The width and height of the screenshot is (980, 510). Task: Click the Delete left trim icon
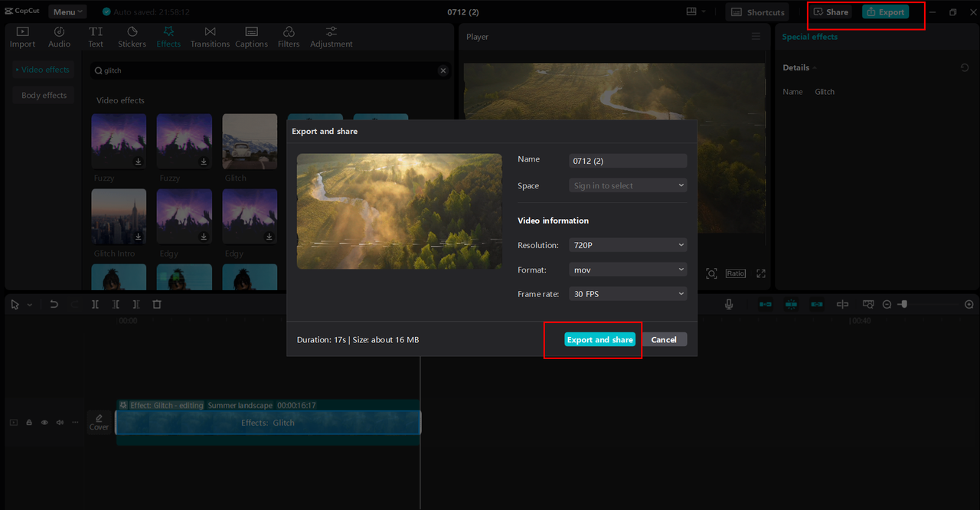pos(116,304)
